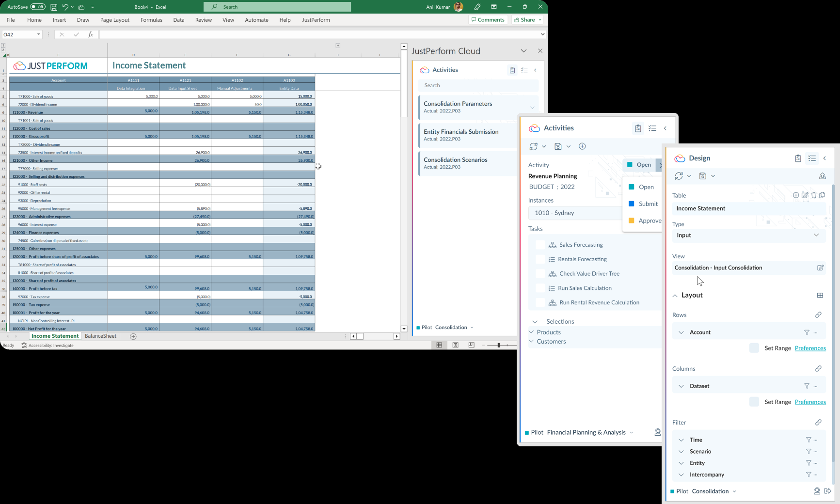840x504 pixels.
Task: Click the link icon beside Columns
Action: 818,369
